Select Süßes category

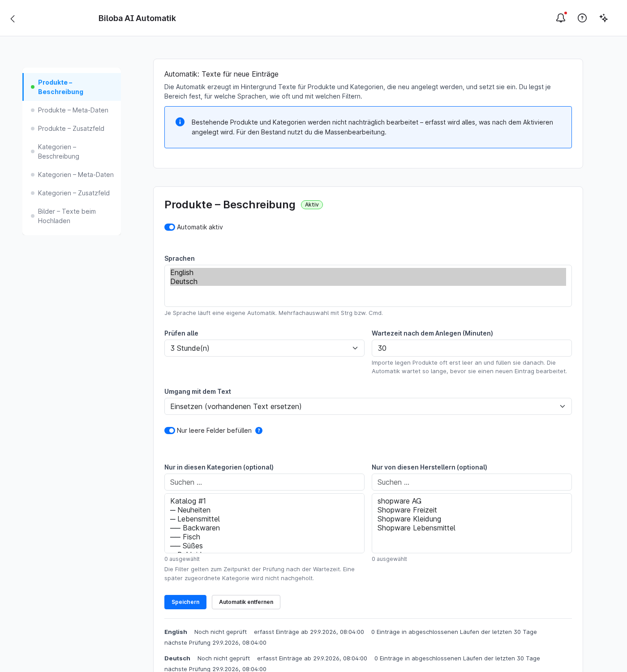pos(264,546)
